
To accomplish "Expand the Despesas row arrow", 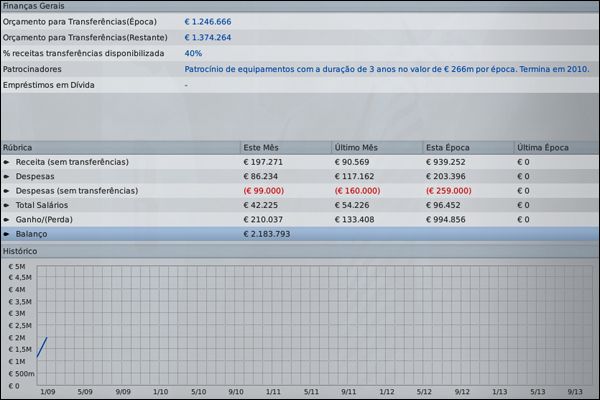I will click(6, 176).
